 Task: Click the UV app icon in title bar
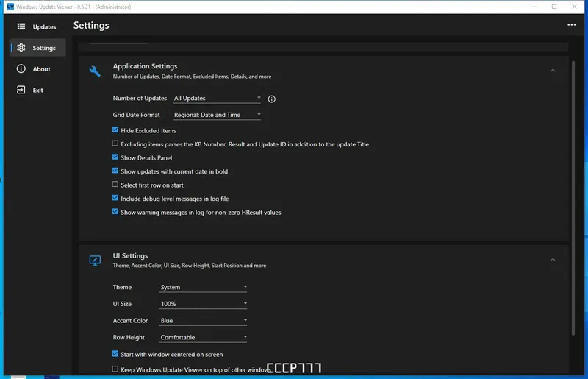point(10,7)
